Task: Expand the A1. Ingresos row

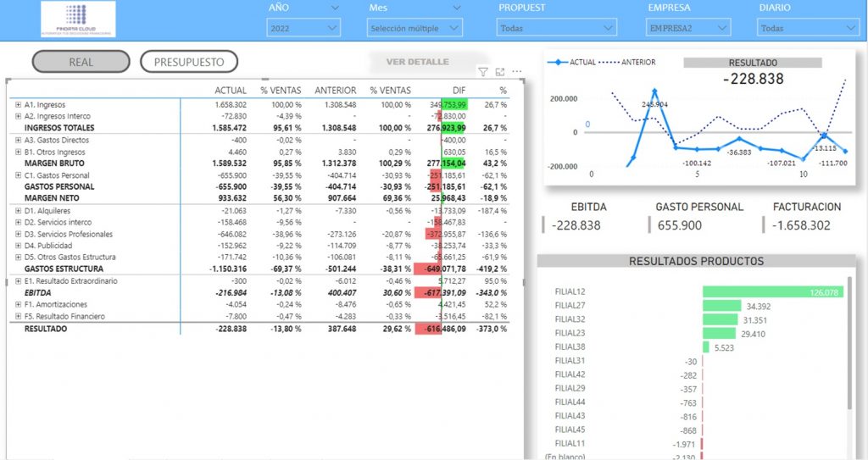Action: tap(18, 104)
